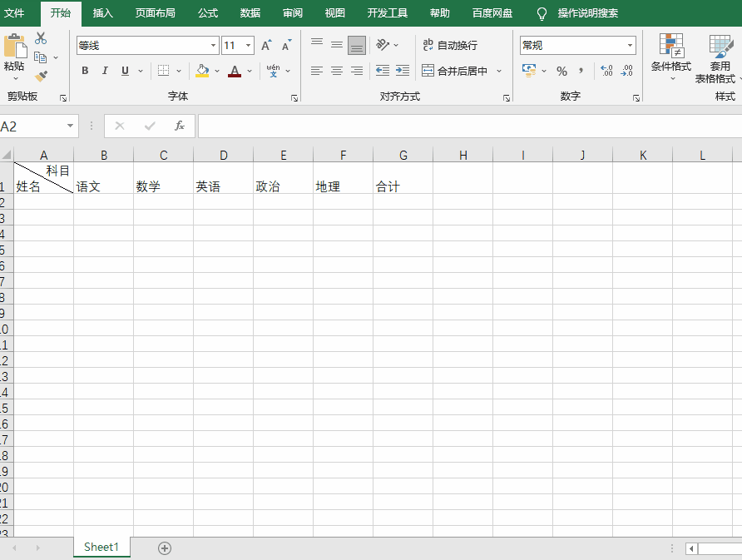The width and height of the screenshot is (742, 560).
Task: Align text right
Action: pyautogui.click(x=357, y=71)
